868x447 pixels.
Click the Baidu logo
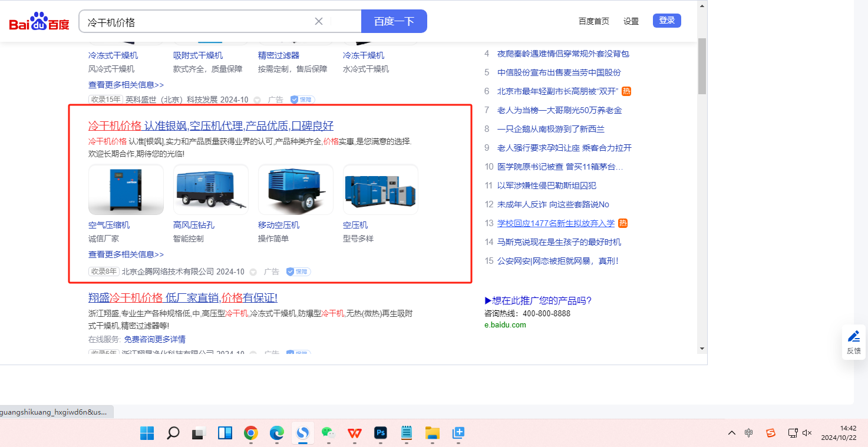[39, 22]
